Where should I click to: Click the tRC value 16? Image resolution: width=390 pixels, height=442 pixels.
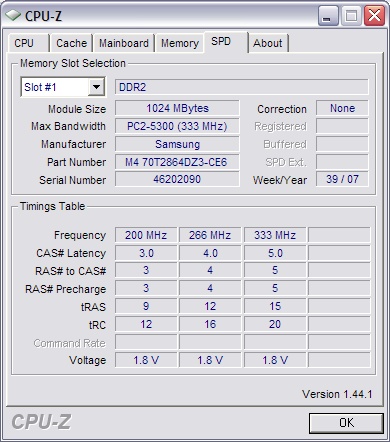pyautogui.click(x=210, y=324)
